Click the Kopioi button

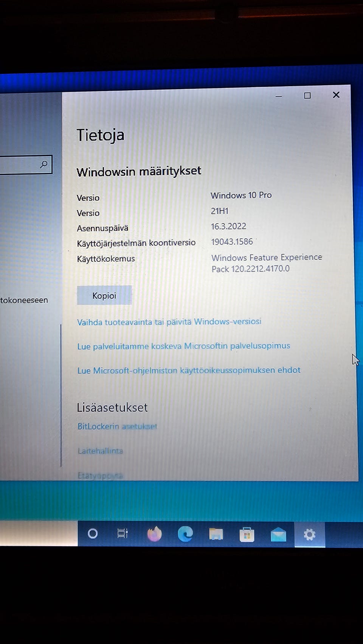point(104,295)
